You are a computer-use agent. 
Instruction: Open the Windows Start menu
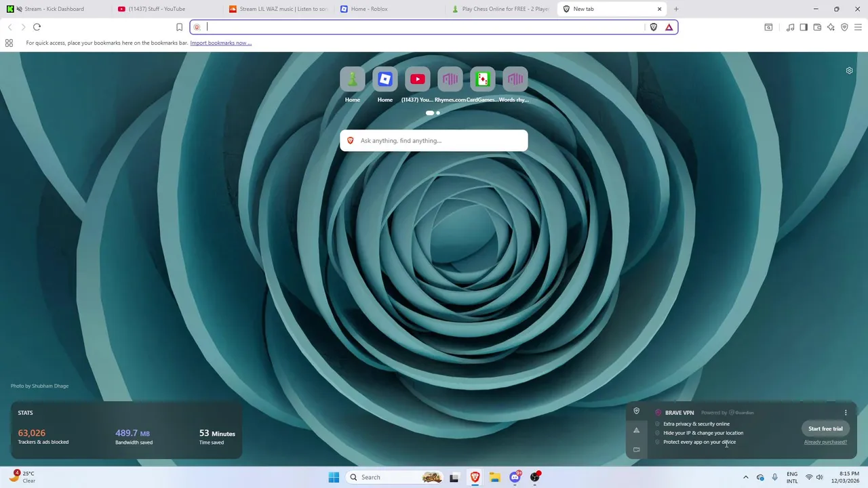334,477
